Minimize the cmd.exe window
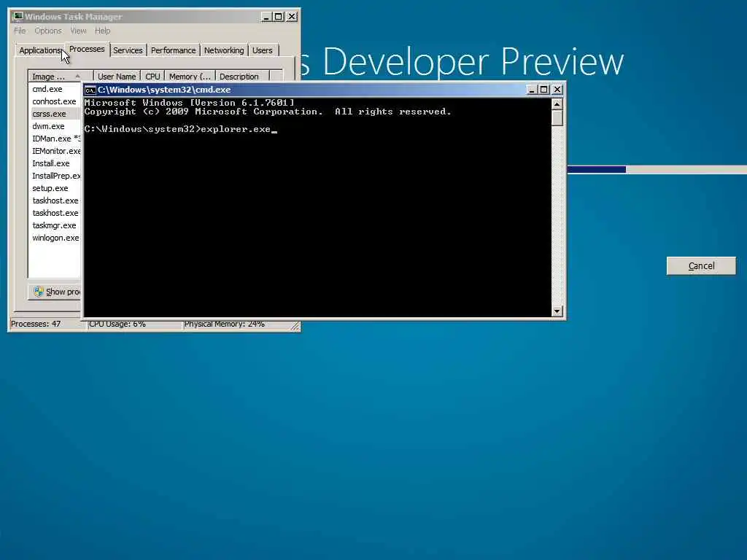 point(532,90)
